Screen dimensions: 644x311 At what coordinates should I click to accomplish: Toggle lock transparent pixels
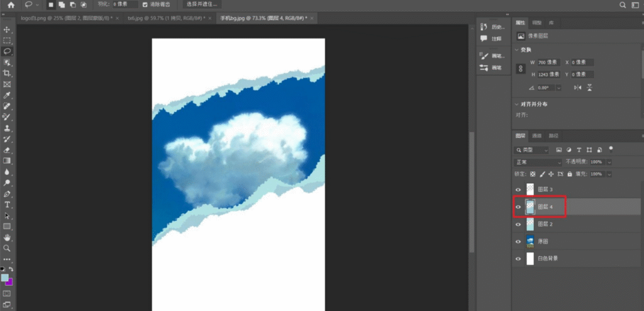coord(533,174)
